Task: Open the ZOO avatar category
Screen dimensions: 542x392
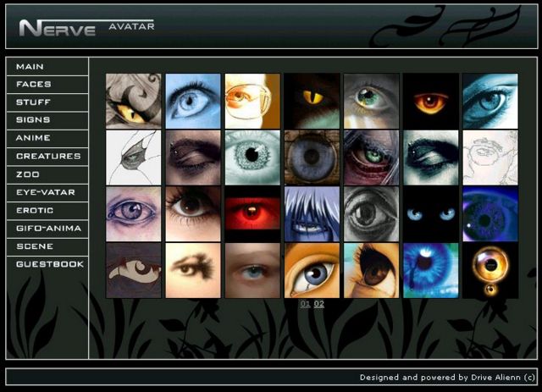Action: 47,174
